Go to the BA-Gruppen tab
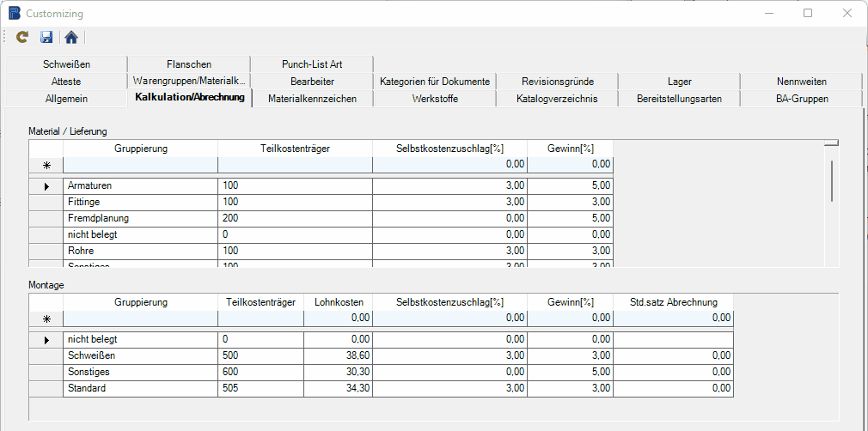The width and height of the screenshot is (868, 431). (x=801, y=99)
